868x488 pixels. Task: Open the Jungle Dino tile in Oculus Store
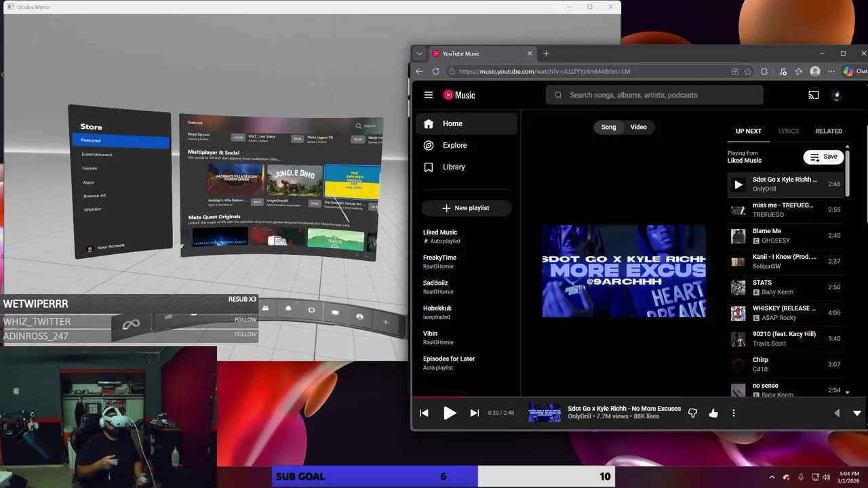pyautogui.click(x=294, y=181)
